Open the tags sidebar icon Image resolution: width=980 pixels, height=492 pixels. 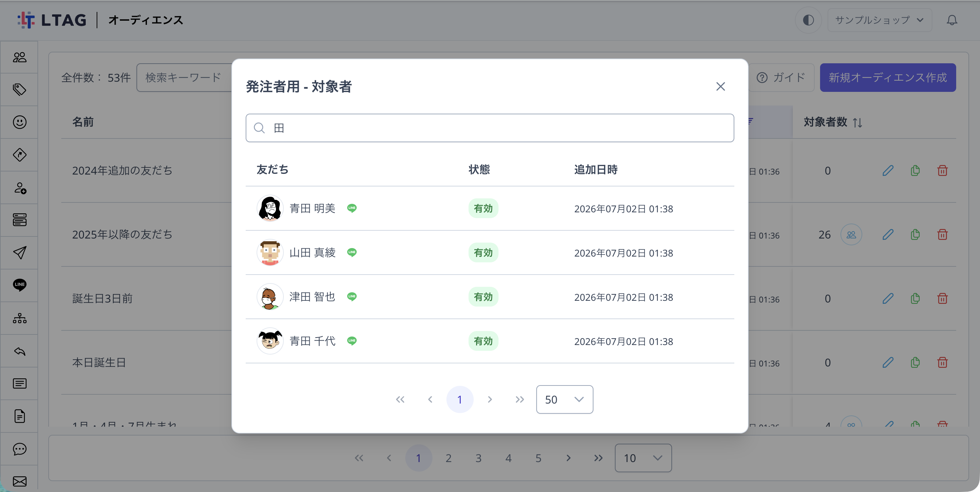click(19, 89)
